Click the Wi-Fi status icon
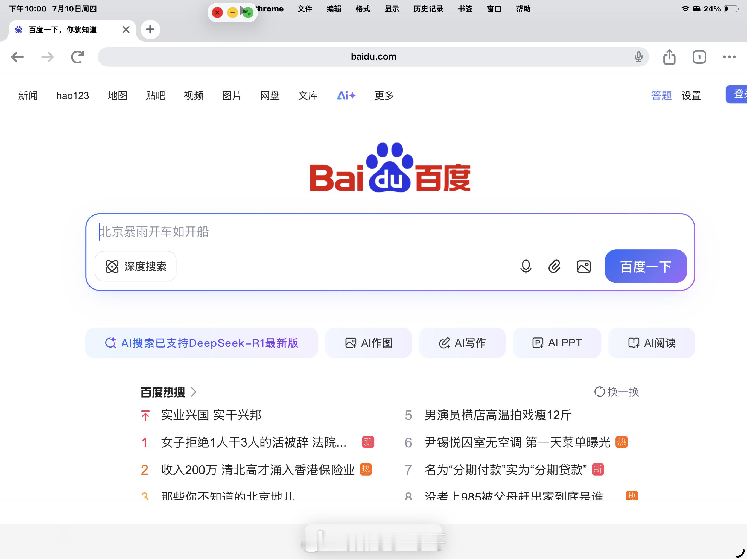This screenshot has width=747, height=560. (x=685, y=9)
